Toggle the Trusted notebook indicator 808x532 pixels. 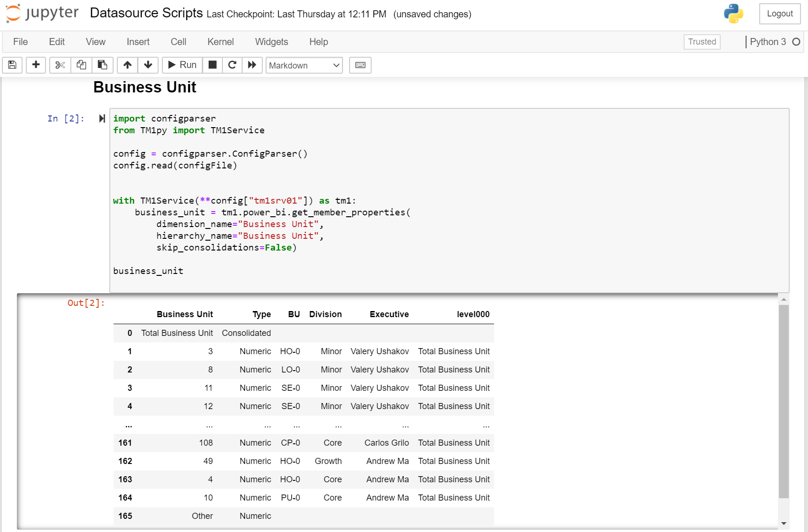click(701, 42)
